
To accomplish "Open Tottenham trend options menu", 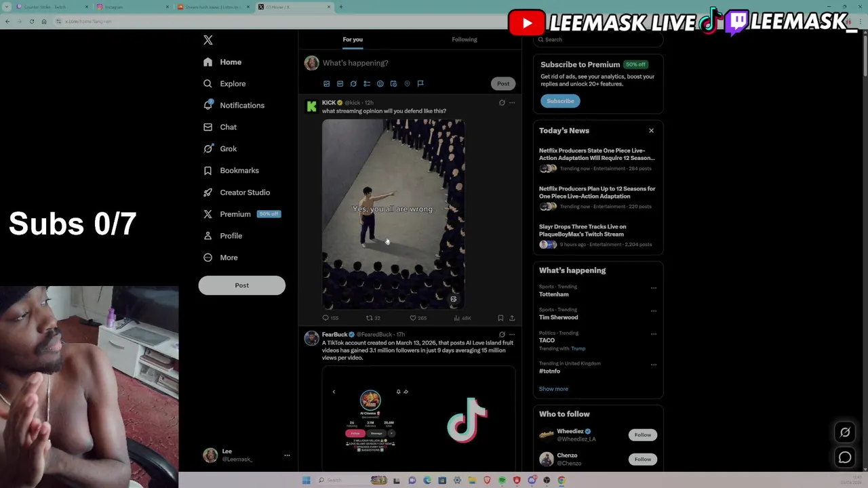I will 654,288.
